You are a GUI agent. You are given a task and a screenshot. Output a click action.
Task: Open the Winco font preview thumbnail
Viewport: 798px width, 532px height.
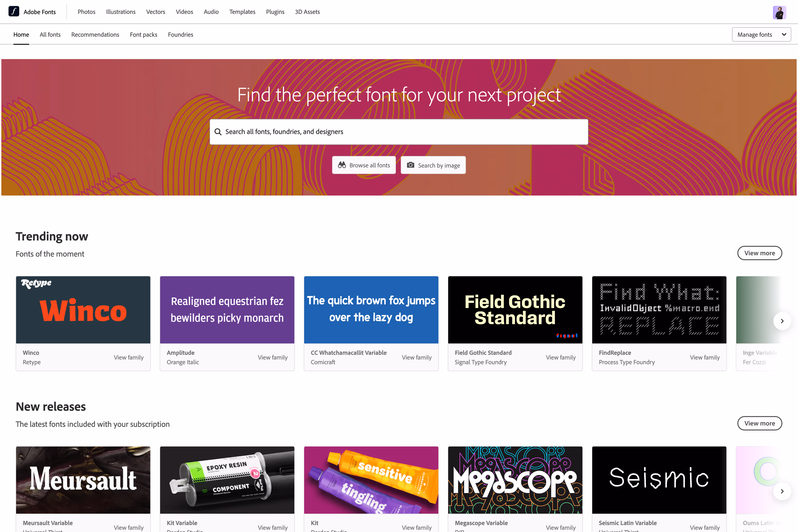tap(83, 310)
